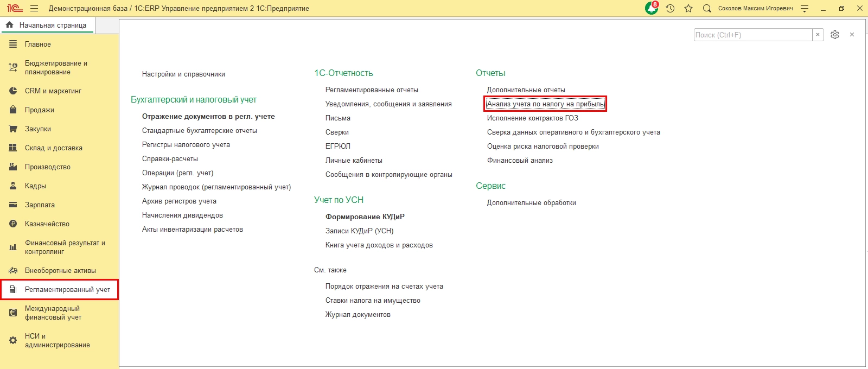
Task: Click Регламентированный учет calculator icon
Action: click(x=13, y=289)
